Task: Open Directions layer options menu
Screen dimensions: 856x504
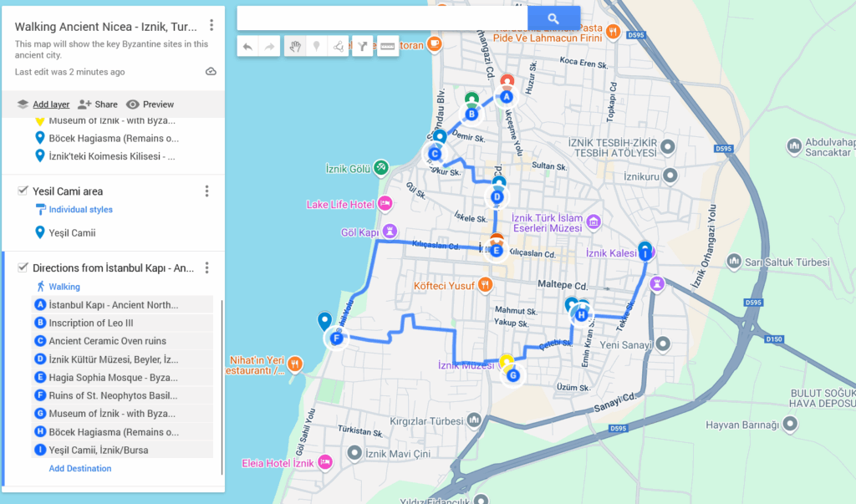Action: [x=207, y=267]
